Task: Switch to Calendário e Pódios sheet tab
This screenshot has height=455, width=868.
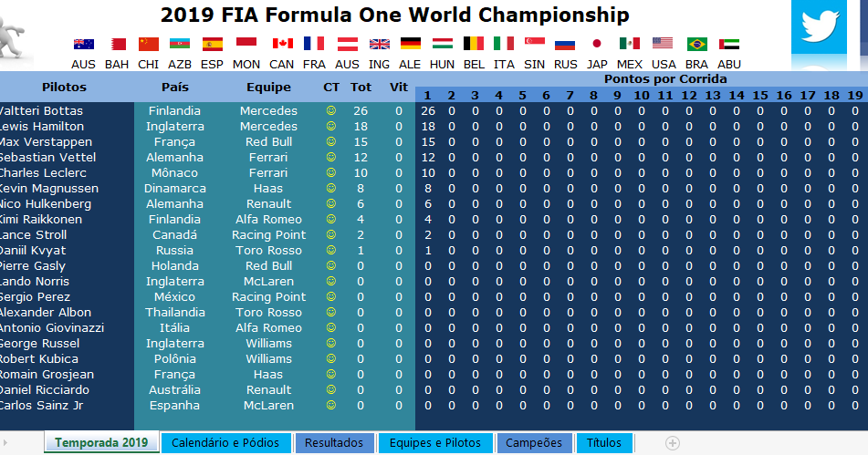Action: (x=225, y=443)
